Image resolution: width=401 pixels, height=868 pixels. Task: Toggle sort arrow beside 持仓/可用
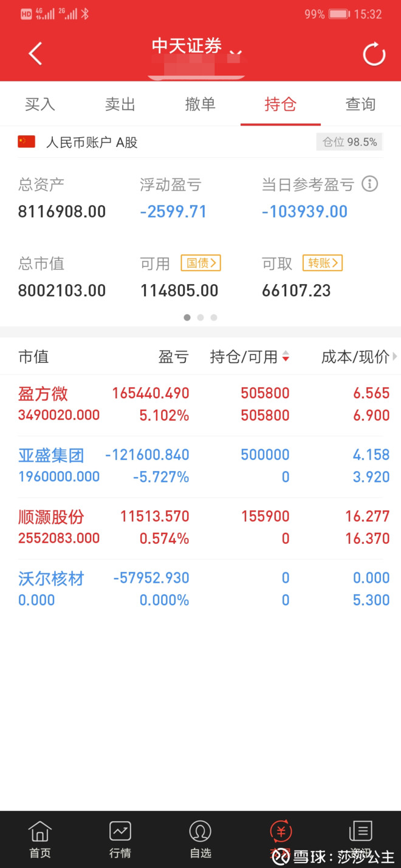click(x=286, y=357)
